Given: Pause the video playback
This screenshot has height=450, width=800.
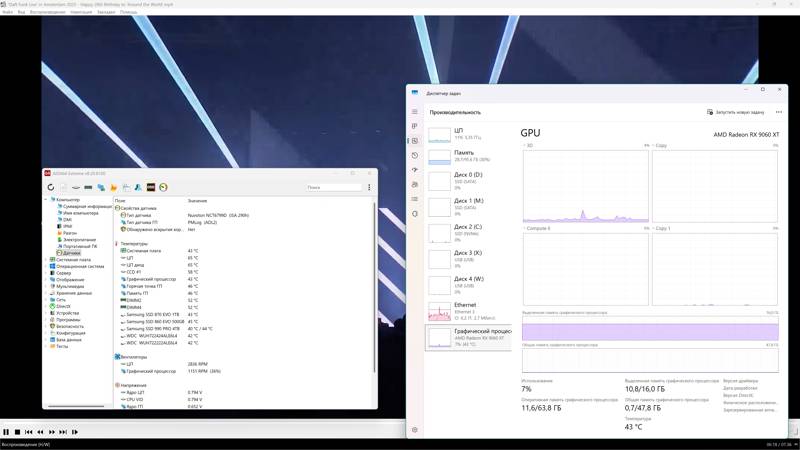Looking at the screenshot, I should click(x=6, y=432).
